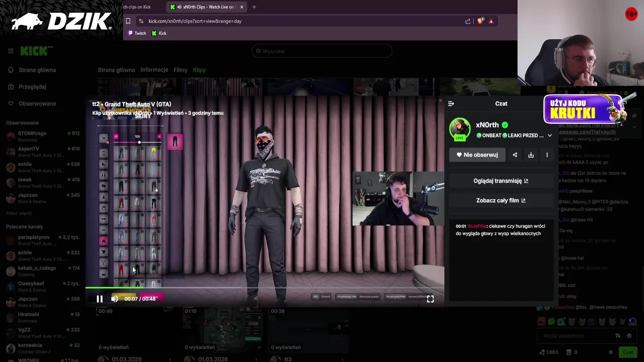Viewport: 644px width, 362px height.
Task: Click browser share icon in address bar
Action: click(468, 21)
